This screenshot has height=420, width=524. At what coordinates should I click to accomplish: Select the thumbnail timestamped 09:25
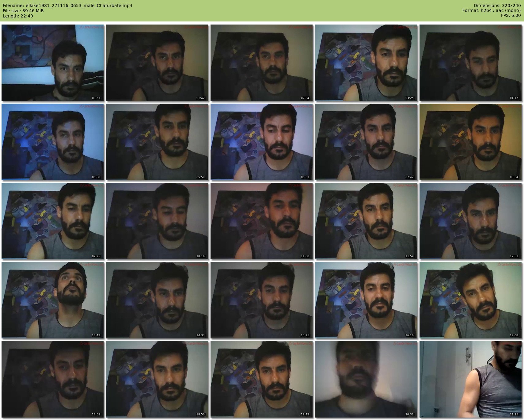point(52,221)
